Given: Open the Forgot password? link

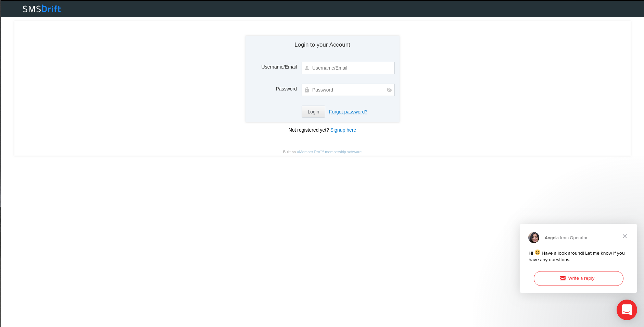Looking at the screenshot, I should point(348,112).
